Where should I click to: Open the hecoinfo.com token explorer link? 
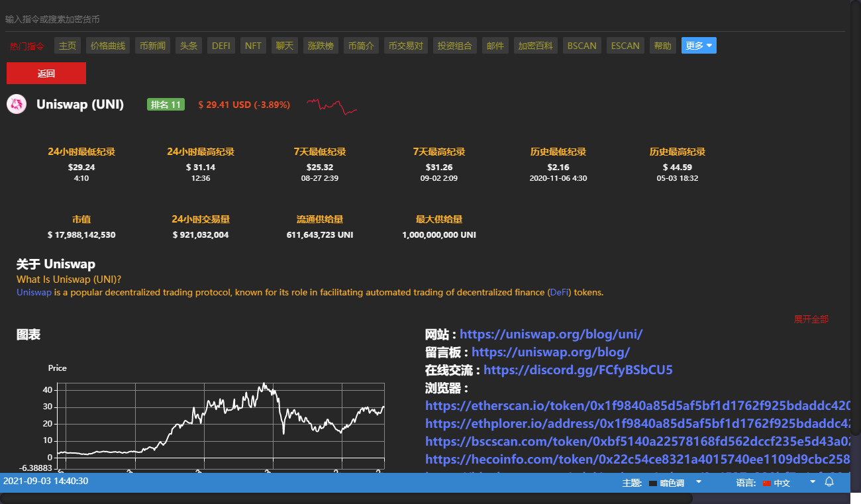point(638,460)
